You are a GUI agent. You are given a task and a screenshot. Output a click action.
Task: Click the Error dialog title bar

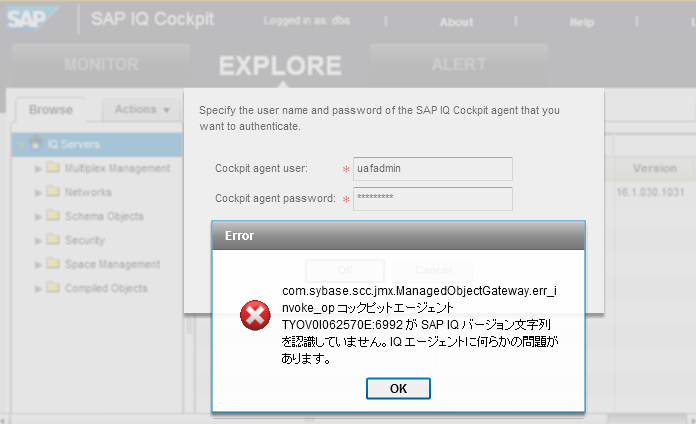(398, 236)
